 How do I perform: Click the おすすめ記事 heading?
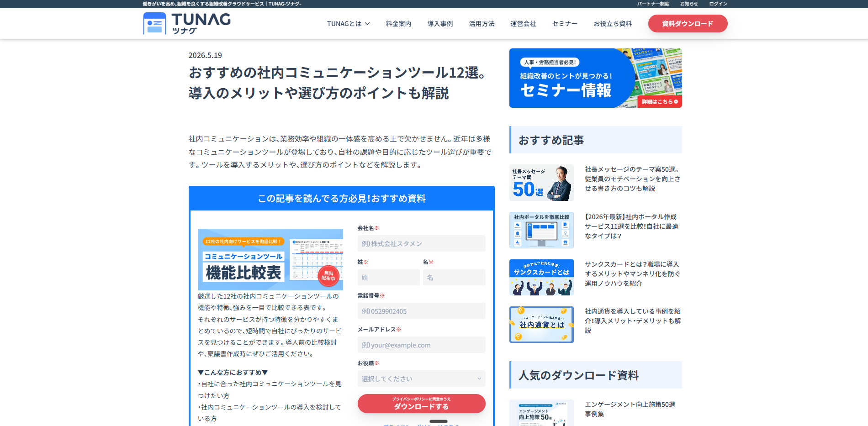(x=551, y=140)
